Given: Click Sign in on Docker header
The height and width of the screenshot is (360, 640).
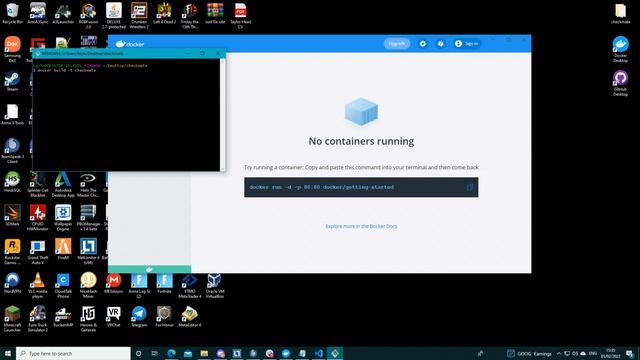Looking at the screenshot, I should click(x=467, y=44).
